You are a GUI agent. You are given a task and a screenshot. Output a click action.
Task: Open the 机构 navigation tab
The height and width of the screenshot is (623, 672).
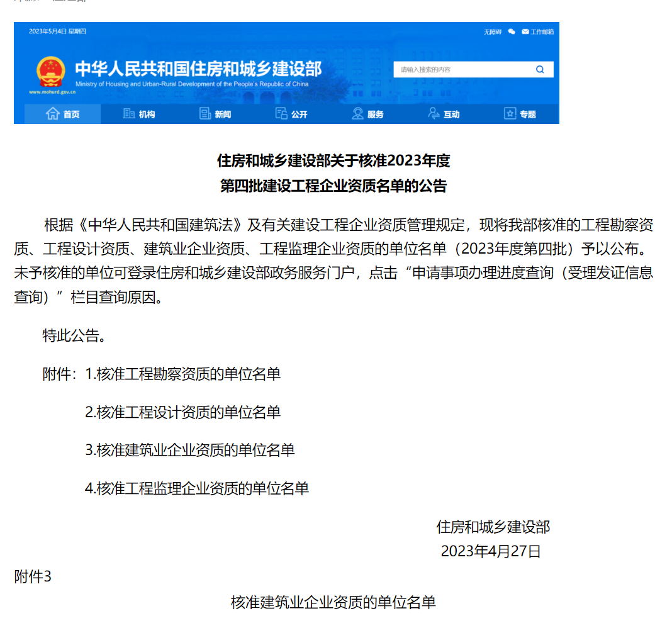[x=139, y=114]
